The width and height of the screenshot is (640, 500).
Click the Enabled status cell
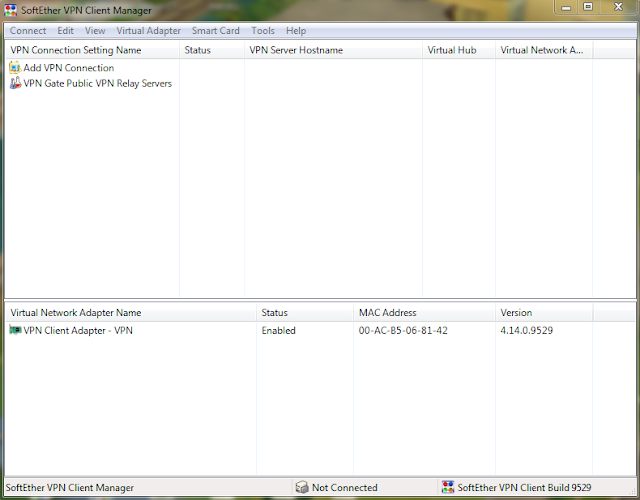point(278,330)
